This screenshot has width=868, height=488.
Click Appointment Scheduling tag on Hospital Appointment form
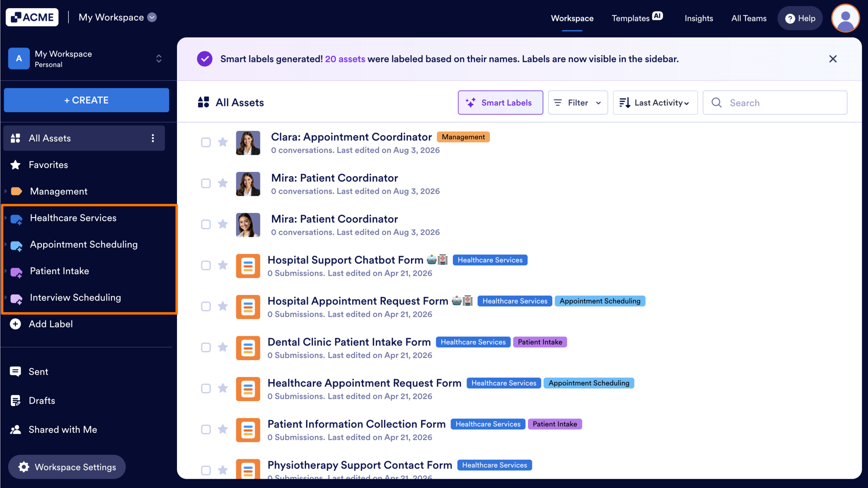coord(600,301)
